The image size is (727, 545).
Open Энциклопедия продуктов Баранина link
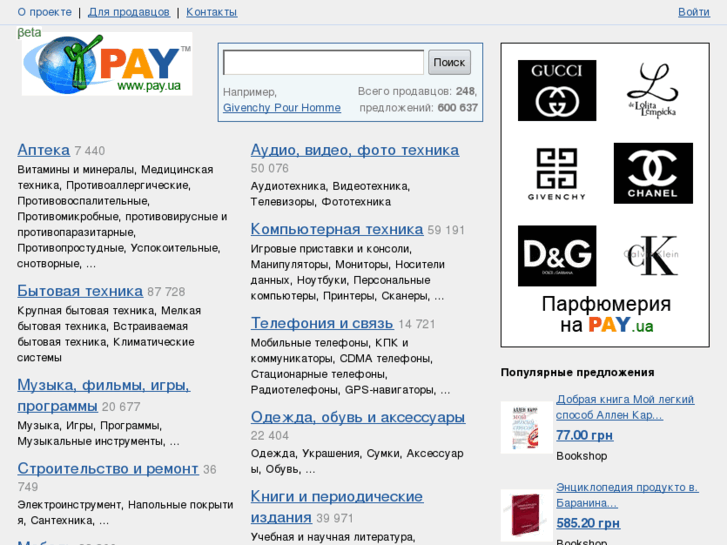coord(627,495)
